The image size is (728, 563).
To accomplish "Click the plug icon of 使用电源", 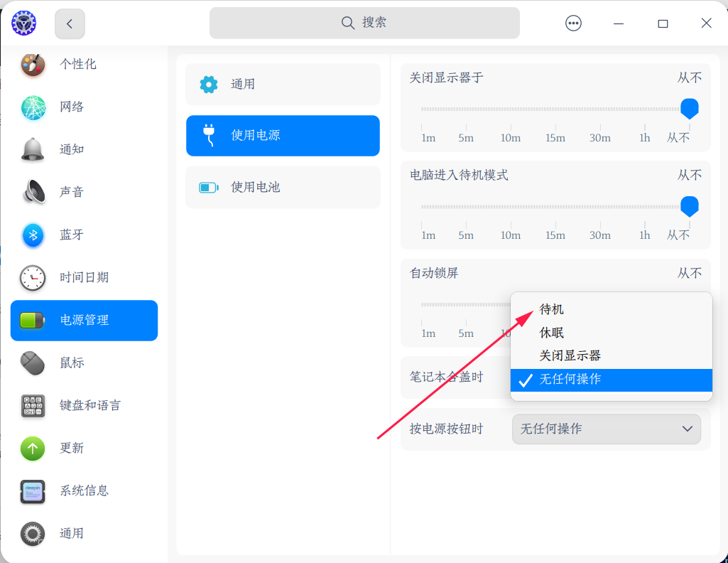I will click(x=209, y=135).
